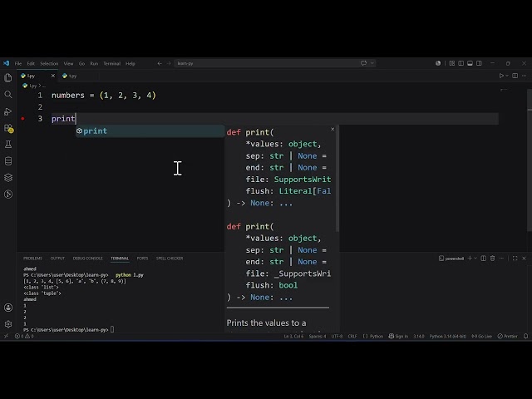Maximize the terminal panel size
This screenshot has height=399, width=532.
(515, 259)
